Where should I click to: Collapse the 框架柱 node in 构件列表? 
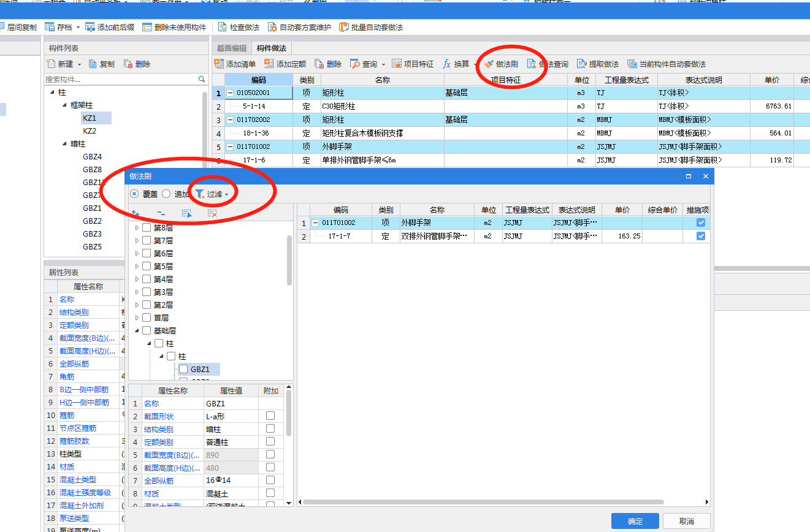click(x=65, y=105)
